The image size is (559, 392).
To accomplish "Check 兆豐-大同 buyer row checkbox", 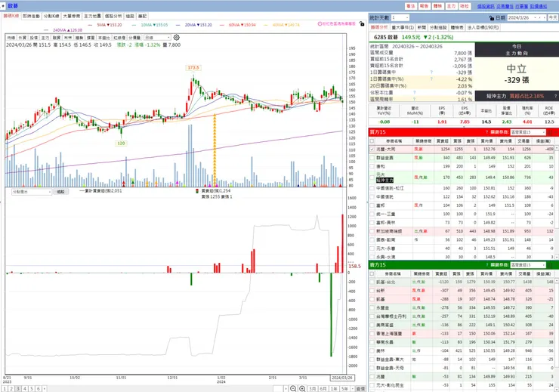I will pos(372,150).
